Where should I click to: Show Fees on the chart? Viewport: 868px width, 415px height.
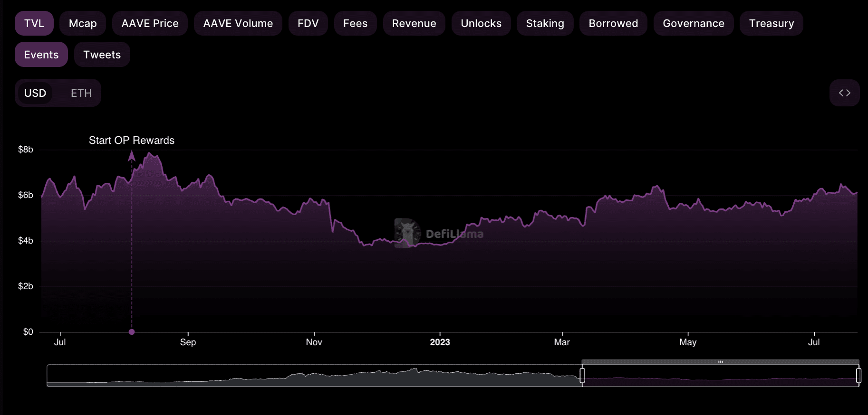(356, 23)
